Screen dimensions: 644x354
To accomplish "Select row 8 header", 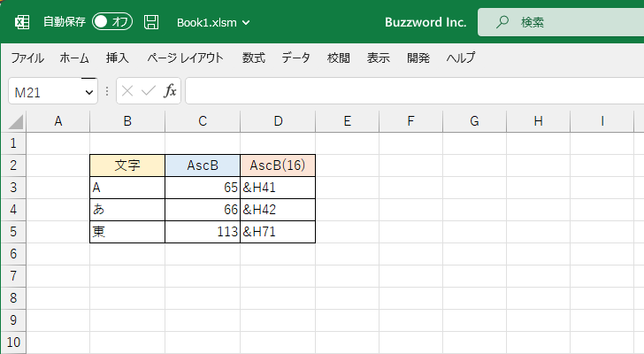I will [13, 298].
